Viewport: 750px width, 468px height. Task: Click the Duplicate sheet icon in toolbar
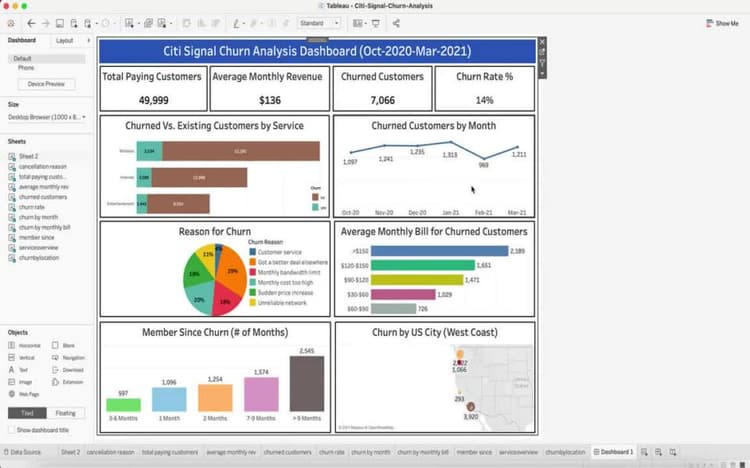tap(148, 23)
